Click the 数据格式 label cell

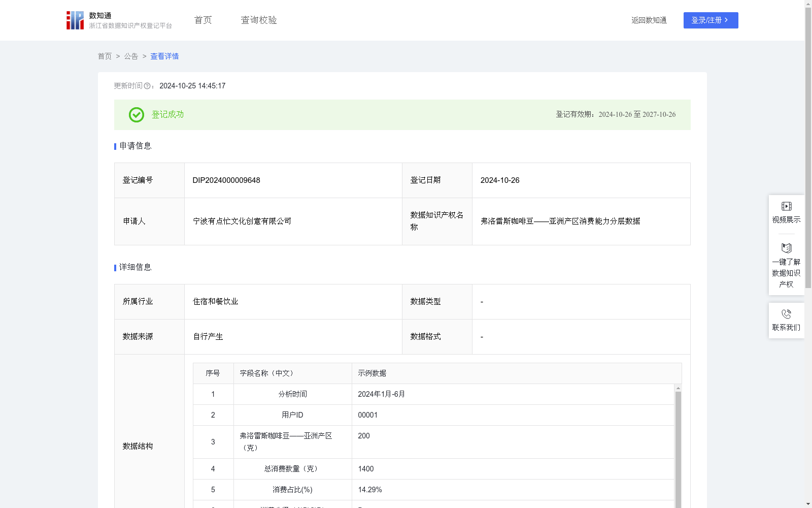[x=437, y=337]
